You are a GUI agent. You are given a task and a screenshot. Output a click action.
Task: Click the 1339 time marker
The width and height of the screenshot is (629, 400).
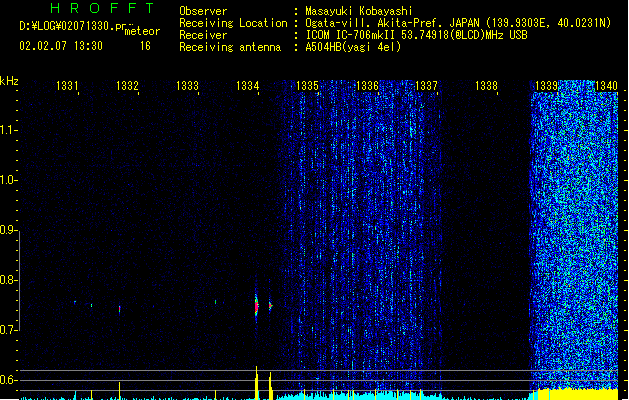[546, 86]
